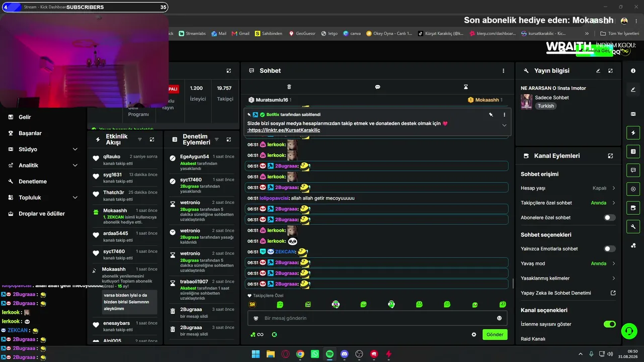
Task: Toggle Abonelere özel sohbet switch
Action: (609, 218)
